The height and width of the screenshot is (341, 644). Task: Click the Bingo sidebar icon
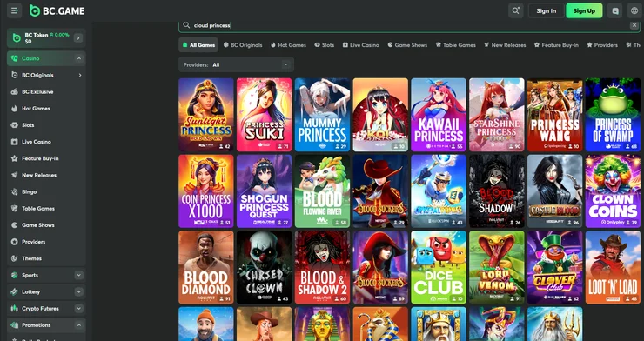(x=15, y=191)
